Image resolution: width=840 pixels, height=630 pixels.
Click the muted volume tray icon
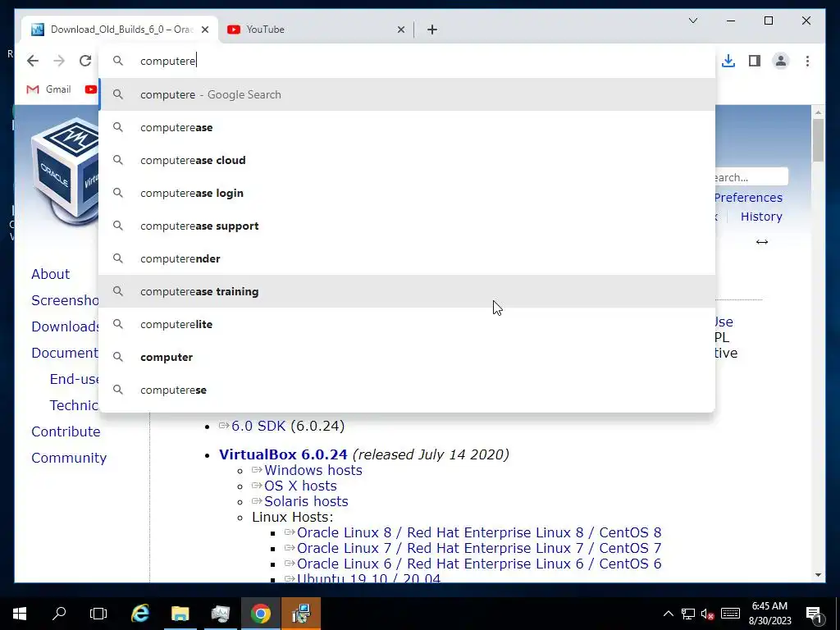[708, 614]
